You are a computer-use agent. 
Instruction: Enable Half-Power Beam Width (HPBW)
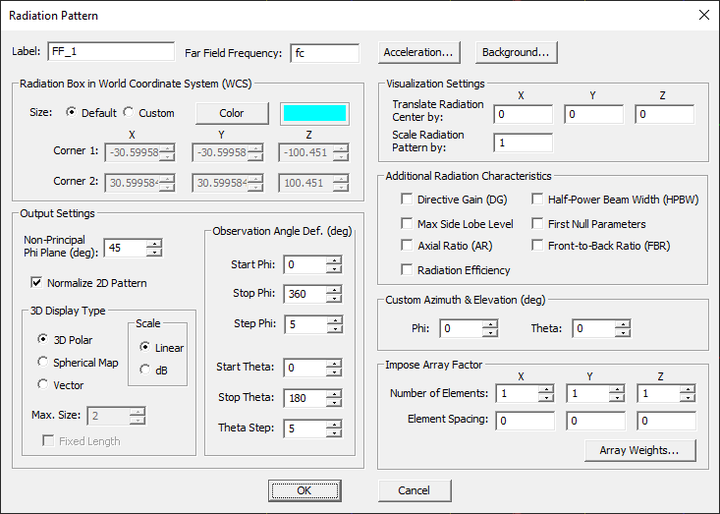tap(537, 200)
